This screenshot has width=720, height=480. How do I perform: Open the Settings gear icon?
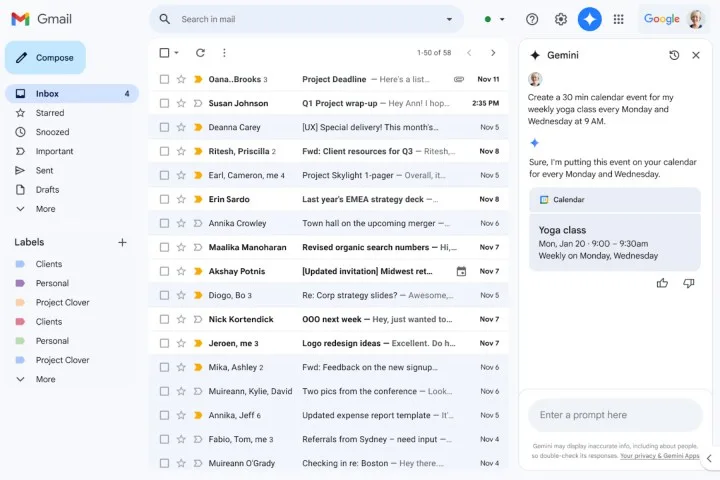pyautogui.click(x=561, y=19)
